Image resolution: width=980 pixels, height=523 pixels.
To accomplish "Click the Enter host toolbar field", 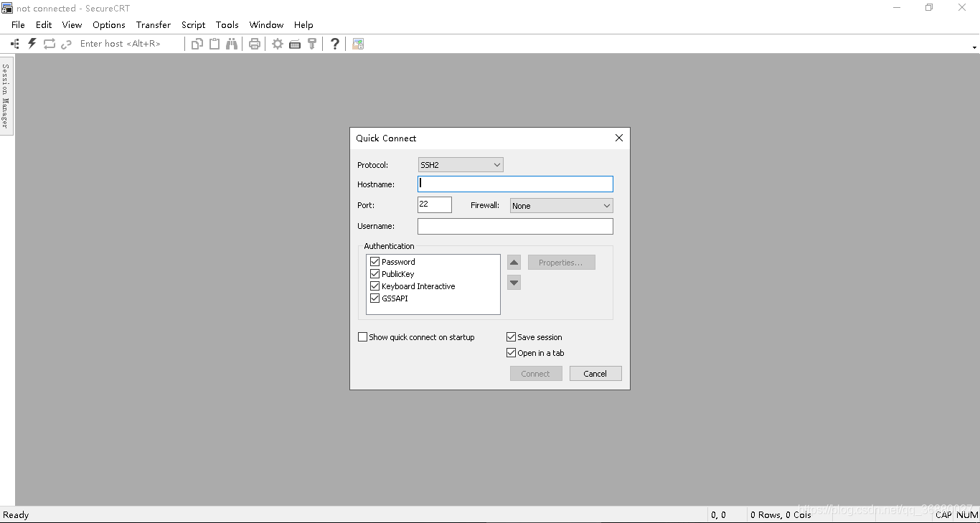I will pyautogui.click(x=129, y=44).
